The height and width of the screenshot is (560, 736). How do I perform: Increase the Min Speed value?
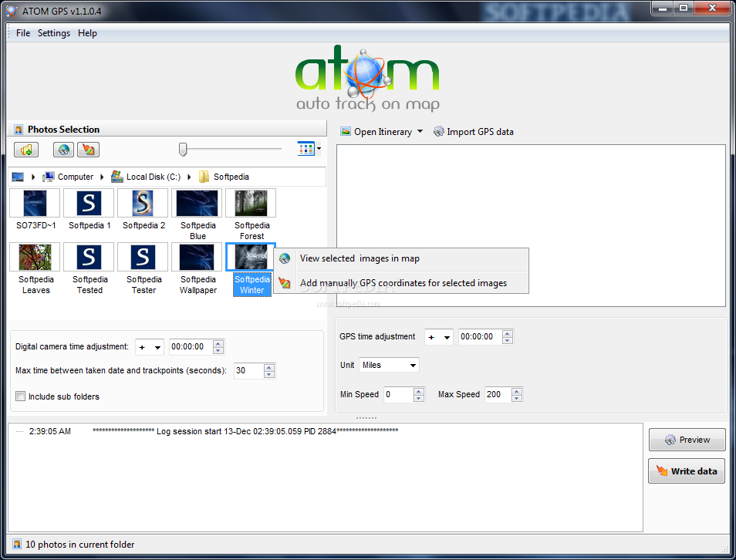tap(419, 392)
